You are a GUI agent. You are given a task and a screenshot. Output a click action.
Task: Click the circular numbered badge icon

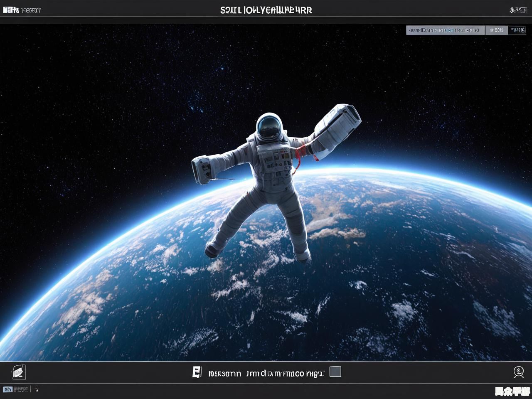pos(518,372)
